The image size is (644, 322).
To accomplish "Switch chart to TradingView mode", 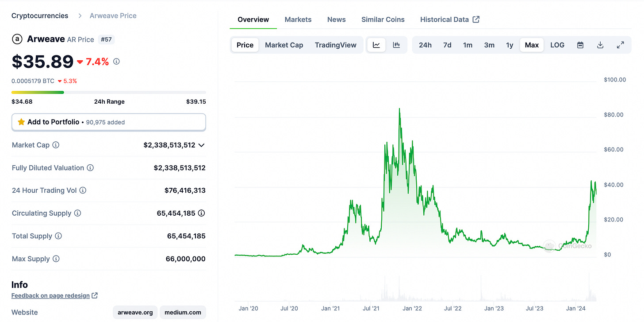I will pyautogui.click(x=336, y=45).
